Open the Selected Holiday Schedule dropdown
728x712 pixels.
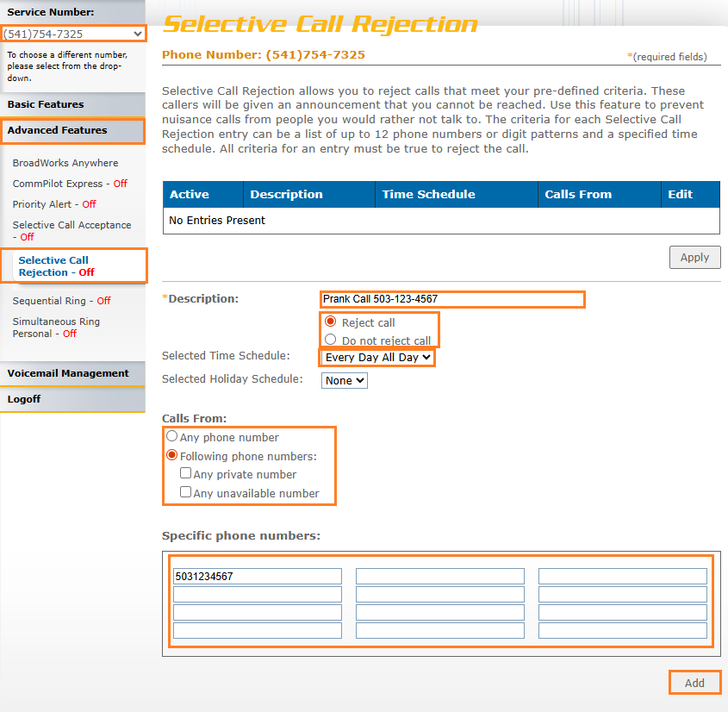click(344, 379)
